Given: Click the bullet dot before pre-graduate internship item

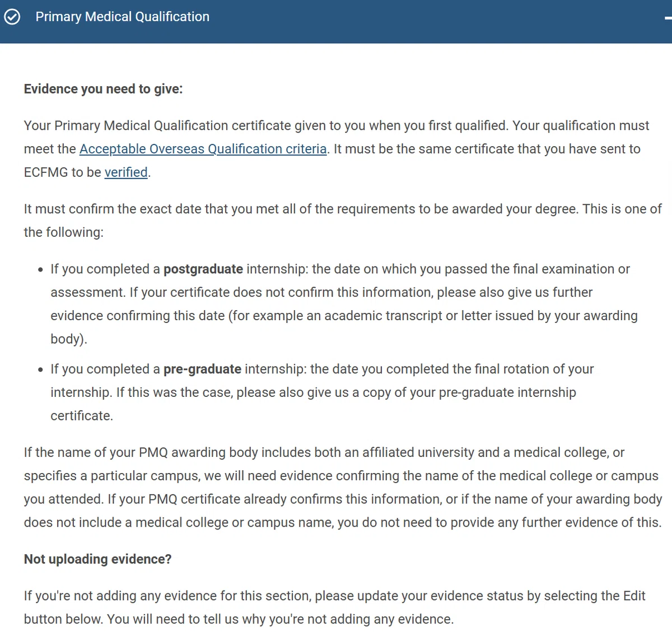Looking at the screenshot, I should (x=40, y=370).
